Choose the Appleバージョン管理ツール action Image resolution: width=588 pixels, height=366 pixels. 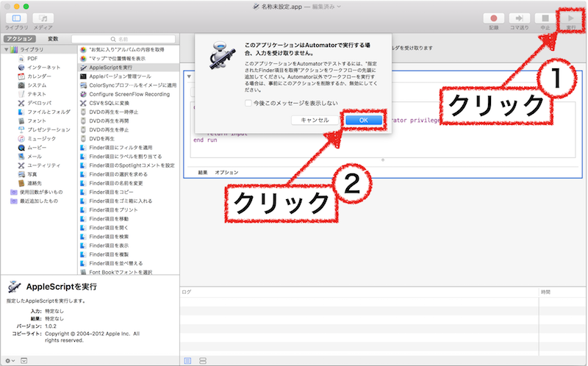point(128,76)
